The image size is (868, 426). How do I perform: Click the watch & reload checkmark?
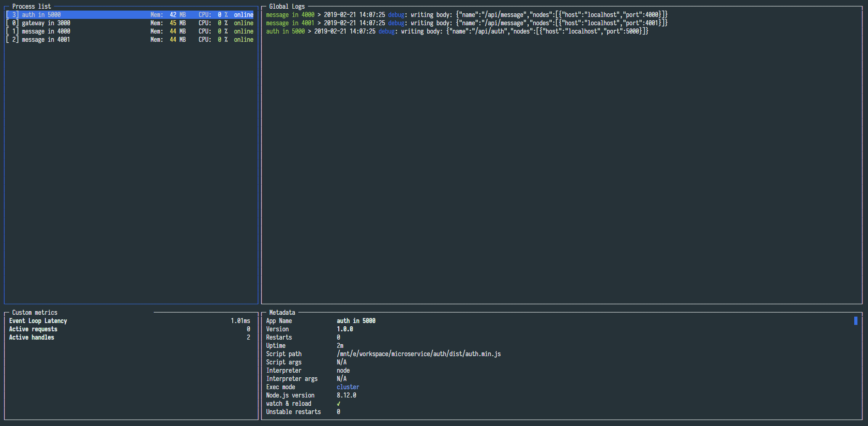pos(339,403)
